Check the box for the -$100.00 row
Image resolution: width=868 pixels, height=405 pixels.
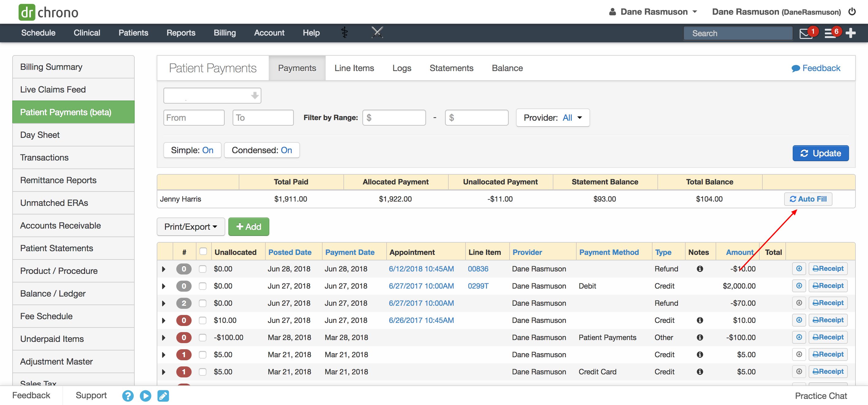coord(202,338)
